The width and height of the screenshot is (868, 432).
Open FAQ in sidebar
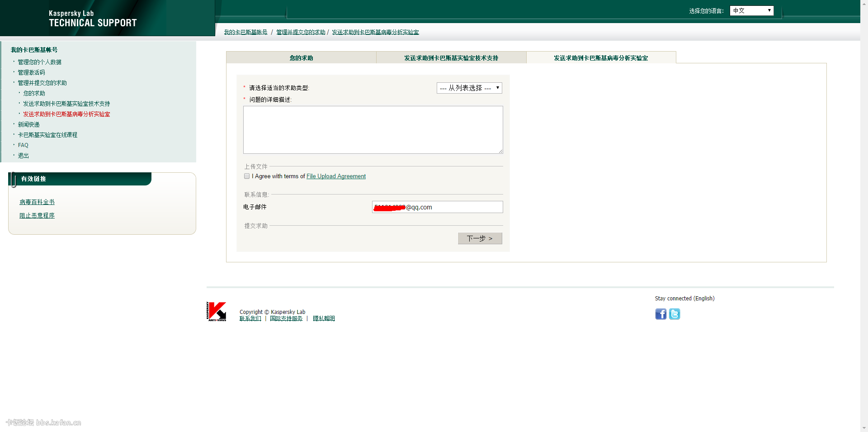[x=23, y=145]
